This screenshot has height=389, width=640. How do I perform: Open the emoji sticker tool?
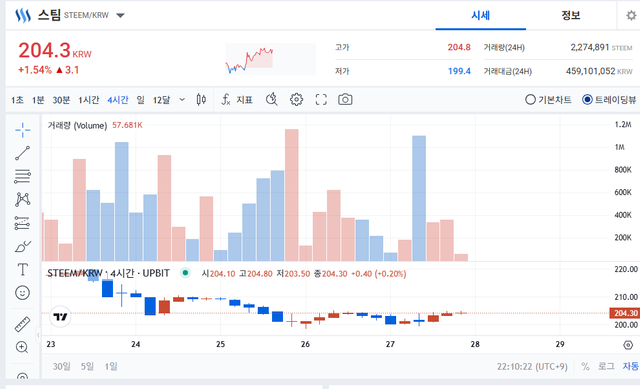(x=22, y=293)
